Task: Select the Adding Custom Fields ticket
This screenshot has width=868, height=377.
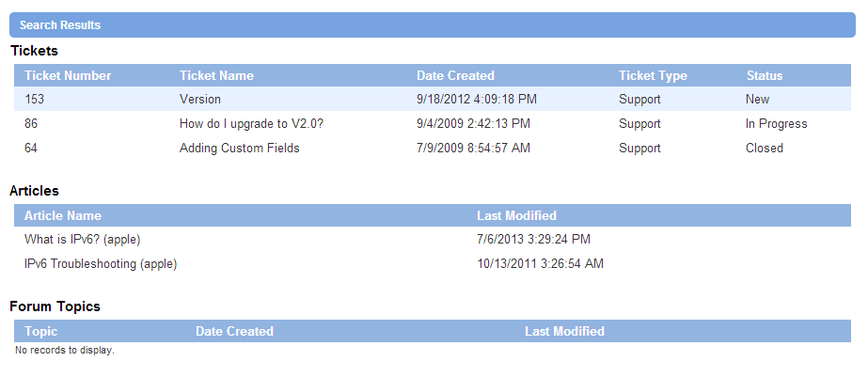Action: [239, 148]
